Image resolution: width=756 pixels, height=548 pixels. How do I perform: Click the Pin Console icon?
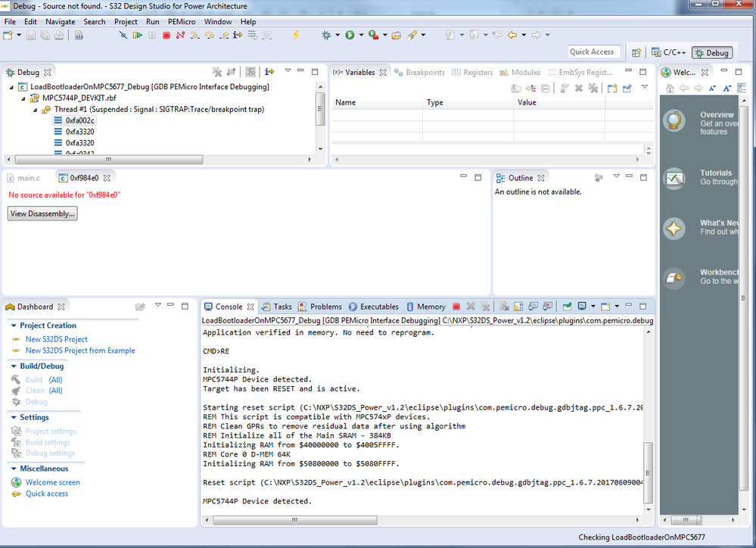tap(568, 307)
